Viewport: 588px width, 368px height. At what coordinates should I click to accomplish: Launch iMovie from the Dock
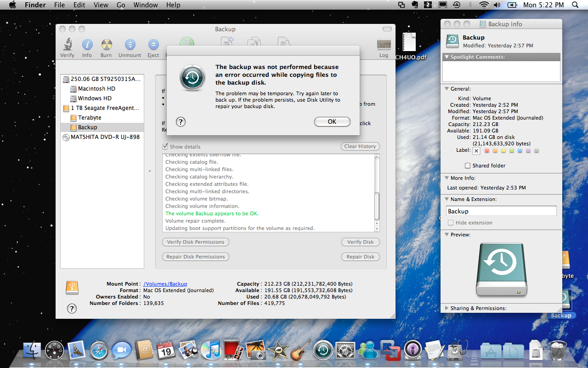pyautogui.click(x=278, y=351)
